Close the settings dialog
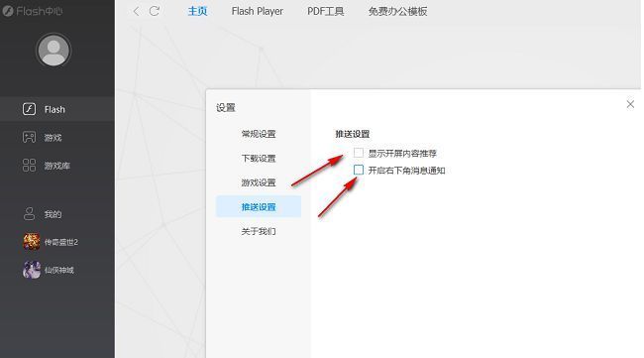The height and width of the screenshot is (358, 644). coord(630,104)
